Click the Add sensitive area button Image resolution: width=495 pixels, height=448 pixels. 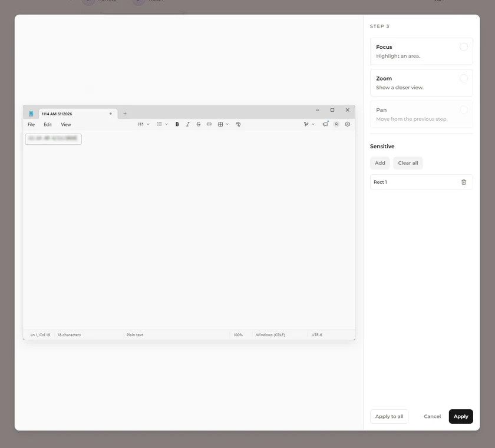click(379, 163)
